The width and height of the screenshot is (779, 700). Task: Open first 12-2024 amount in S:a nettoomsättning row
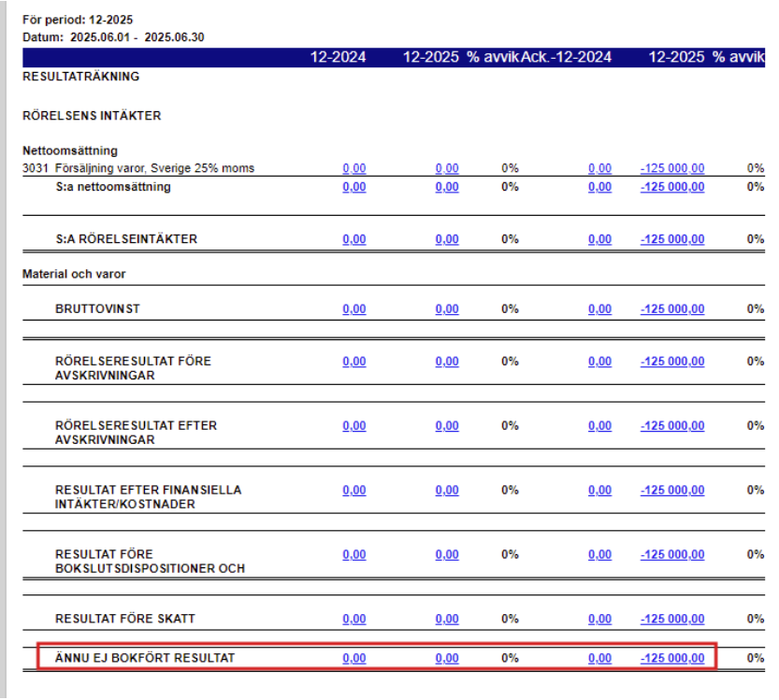354,187
